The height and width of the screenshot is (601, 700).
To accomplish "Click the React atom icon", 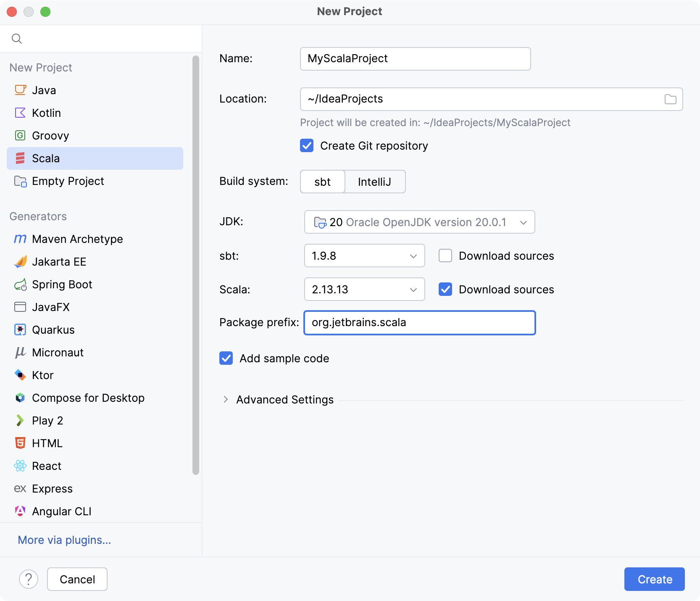I will click(x=20, y=466).
